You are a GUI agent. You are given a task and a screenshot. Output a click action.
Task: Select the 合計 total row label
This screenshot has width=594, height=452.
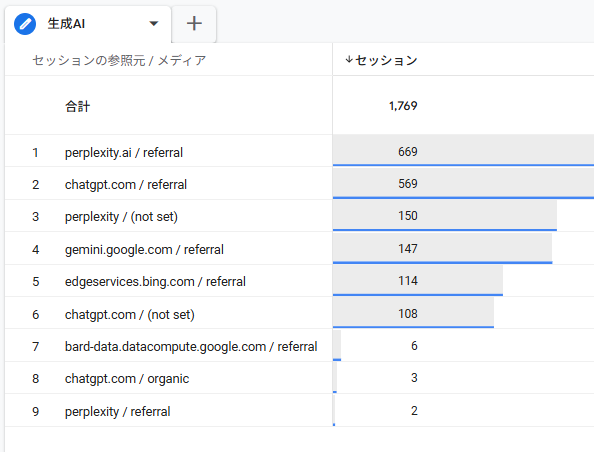77,106
